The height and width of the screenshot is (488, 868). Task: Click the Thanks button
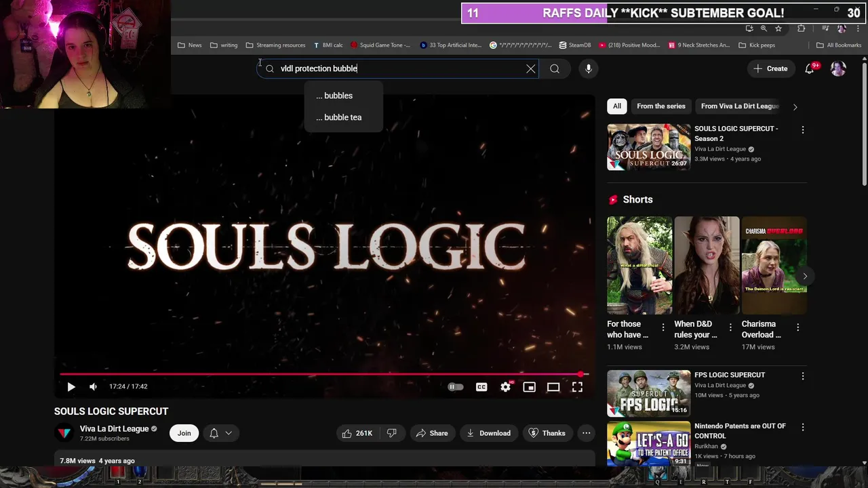[x=547, y=433]
